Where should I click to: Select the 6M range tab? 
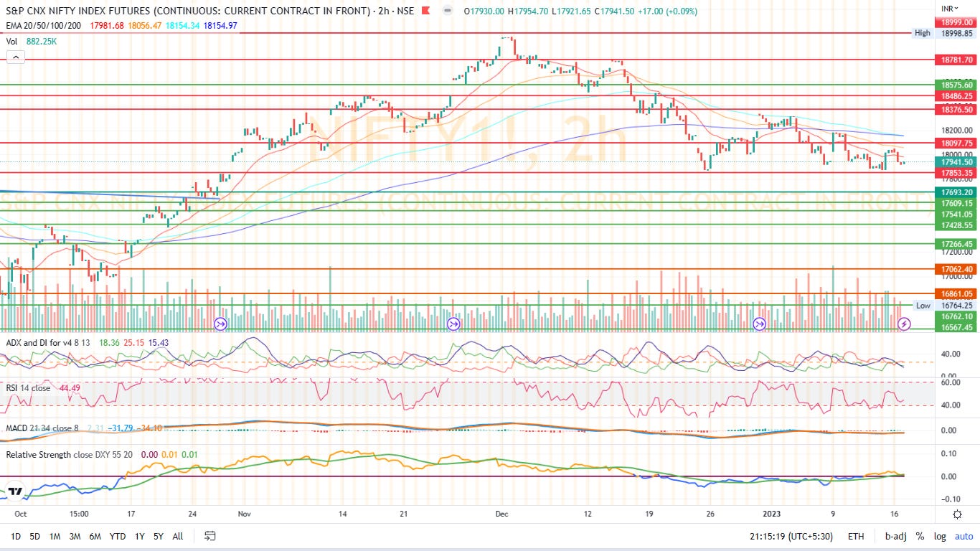click(x=95, y=536)
